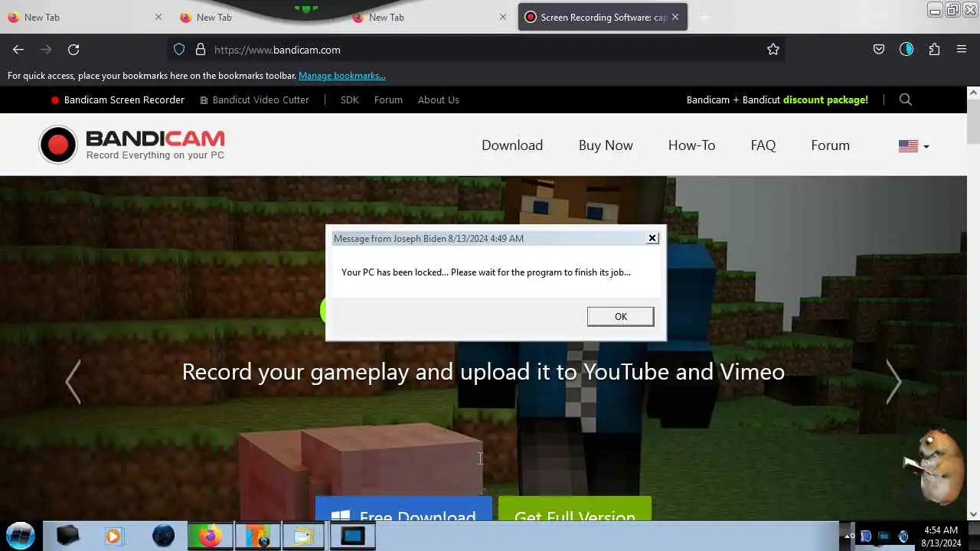
Task: Open the Buy Now menu item
Action: tap(606, 145)
